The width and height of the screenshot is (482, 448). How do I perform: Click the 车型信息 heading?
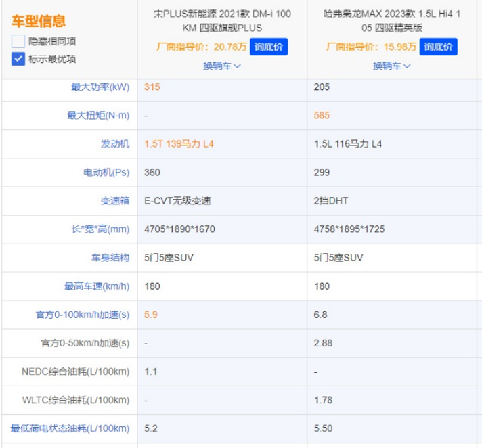tap(39, 21)
